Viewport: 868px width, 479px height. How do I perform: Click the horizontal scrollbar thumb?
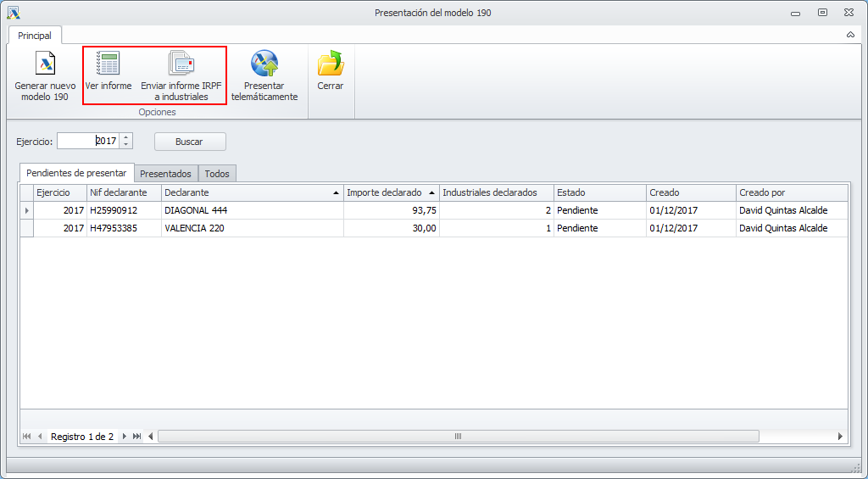[459, 437]
